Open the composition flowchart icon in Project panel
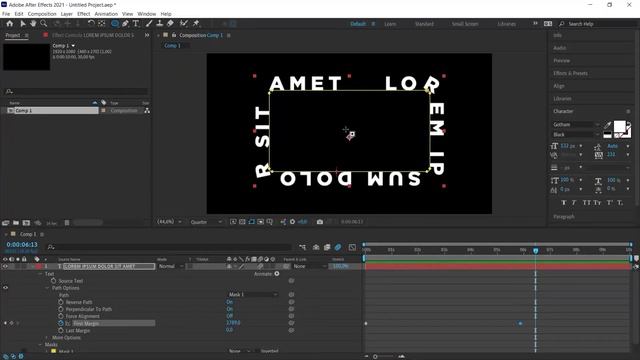Viewport: 640px width, 360px height. point(147,111)
